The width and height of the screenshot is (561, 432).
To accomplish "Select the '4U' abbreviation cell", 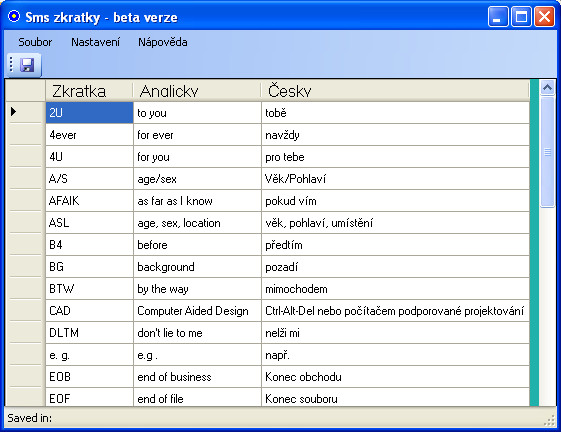I will [x=89, y=157].
